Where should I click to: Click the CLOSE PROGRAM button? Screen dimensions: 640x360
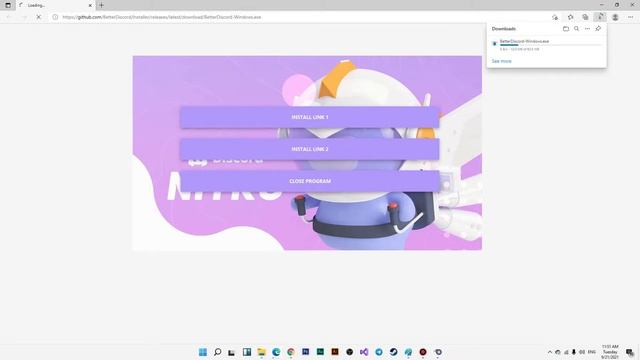pos(309,181)
